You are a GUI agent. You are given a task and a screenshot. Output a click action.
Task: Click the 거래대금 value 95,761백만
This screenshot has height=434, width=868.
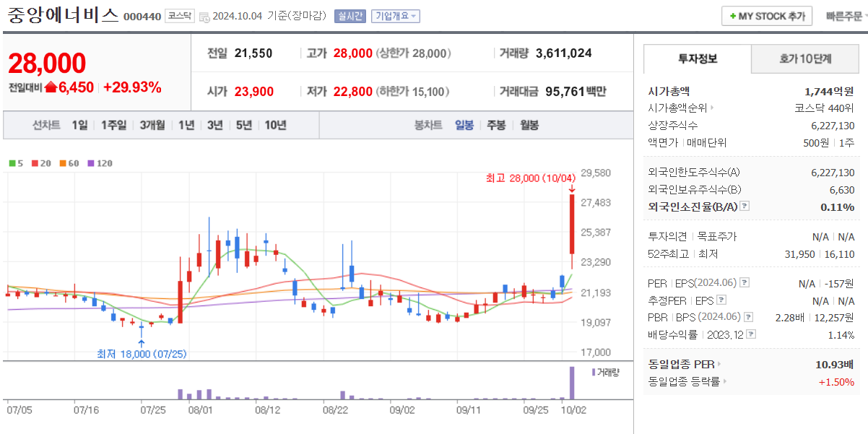tap(576, 91)
